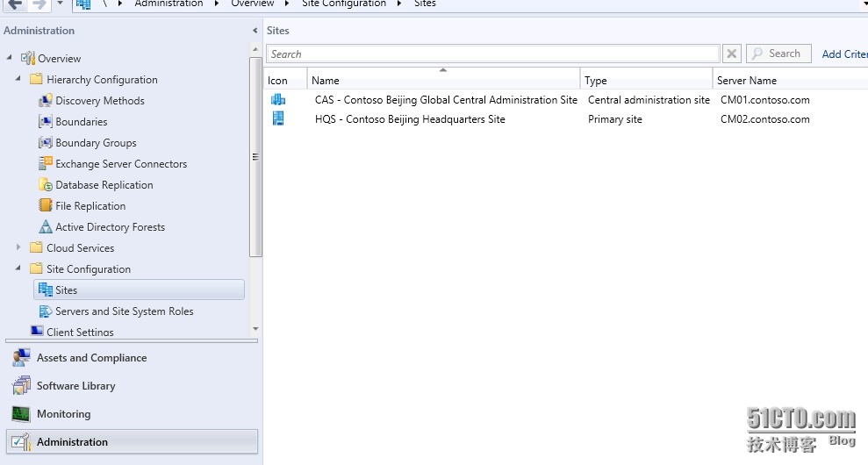Click the Administration workspace icon
868x465 pixels.
coord(21,442)
